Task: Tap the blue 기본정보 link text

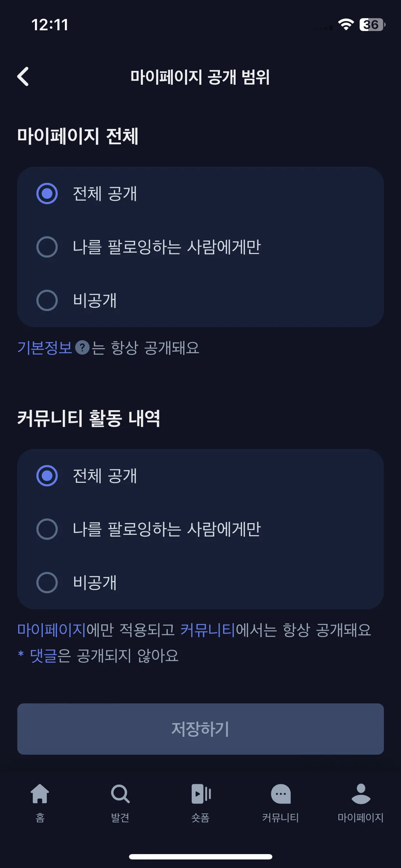Action: [45, 348]
